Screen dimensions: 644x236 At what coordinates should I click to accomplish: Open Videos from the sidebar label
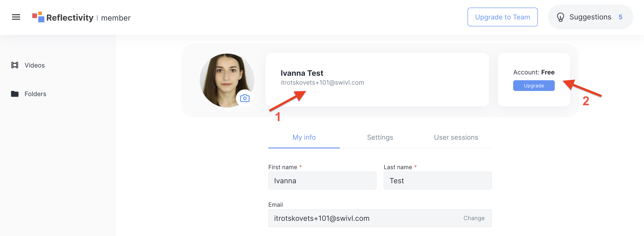pyautogui.click(x=34, y=65)
